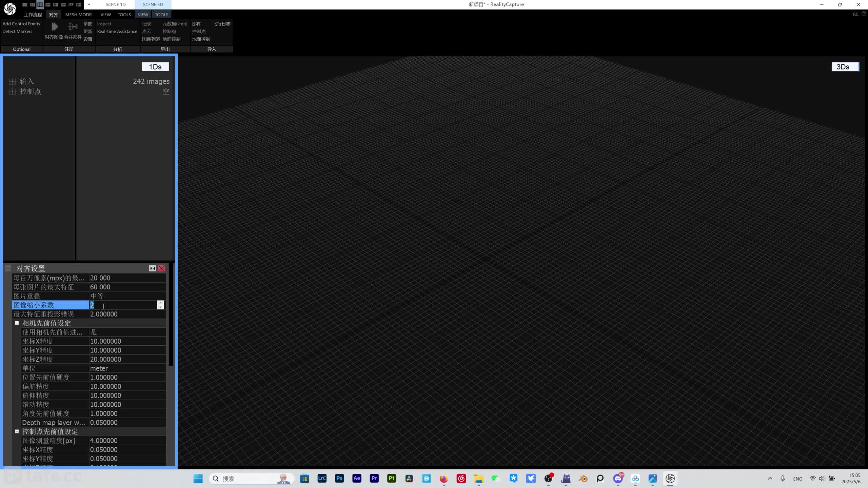
Task: Click the 3Ds view label button
Action: 845,67
